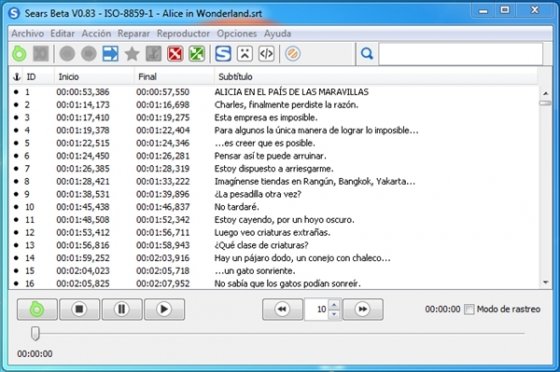Viewport: 560px width, 372px height.
Task: Click start time 00:01:19,378 in row 4
Action: pyautogui.click(x=83, y=131)
